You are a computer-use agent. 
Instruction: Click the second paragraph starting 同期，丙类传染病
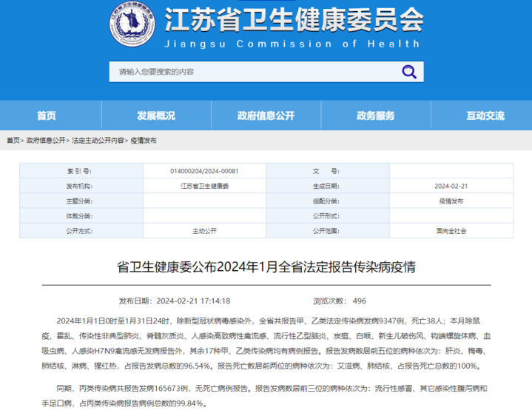265,395
